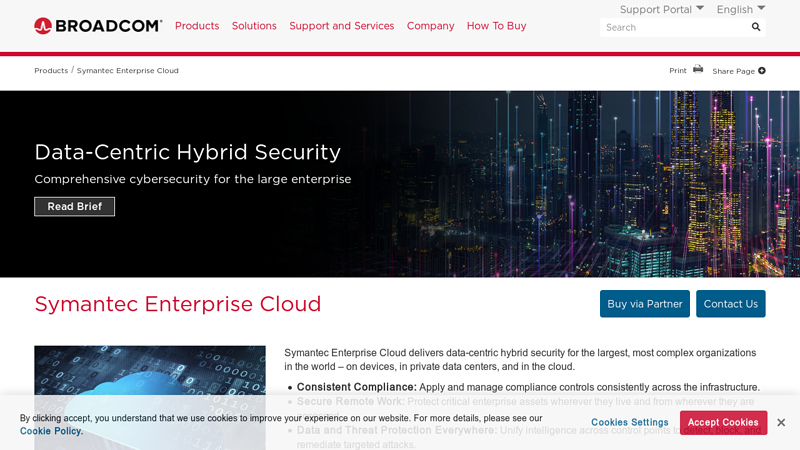This screenshot has height=450, width=800.
Task: Click the printer icon
Action: (x=698, y=69)
